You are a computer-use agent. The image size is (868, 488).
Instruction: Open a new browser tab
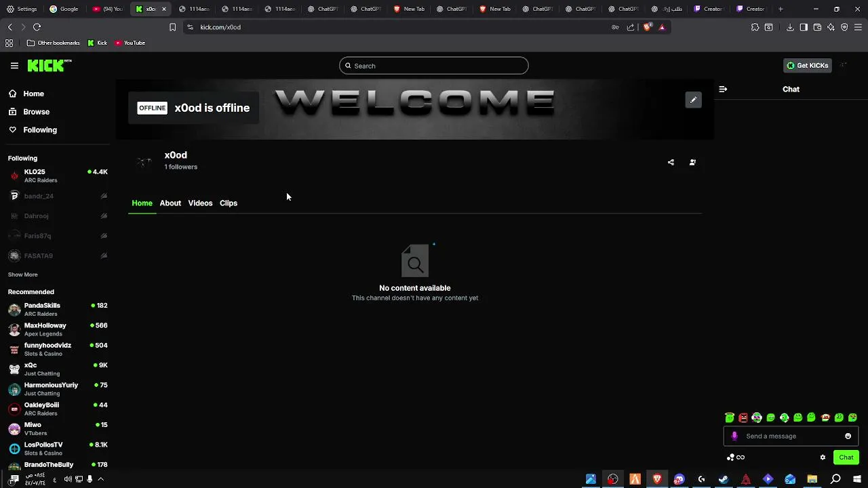[x=781, y=9]
